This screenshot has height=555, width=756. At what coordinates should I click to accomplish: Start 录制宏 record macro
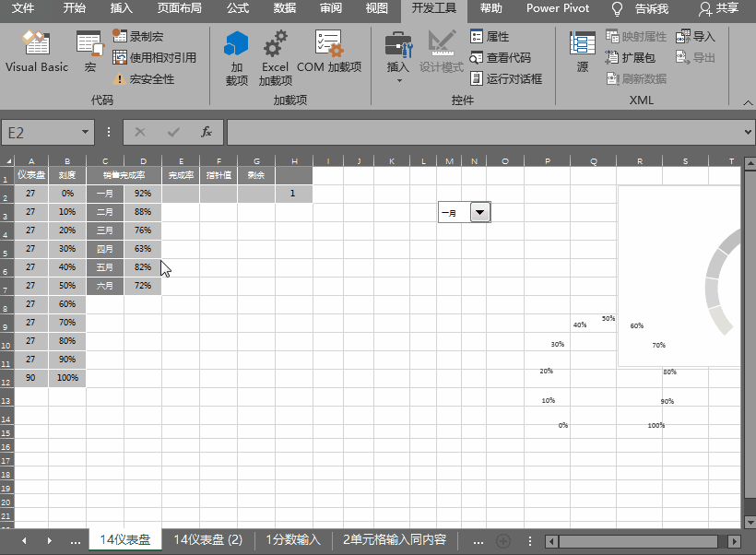coord(138,36)
